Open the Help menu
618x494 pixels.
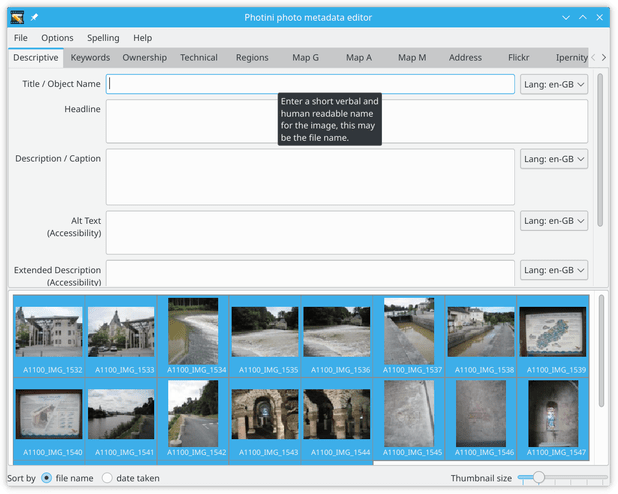point(142,38)
